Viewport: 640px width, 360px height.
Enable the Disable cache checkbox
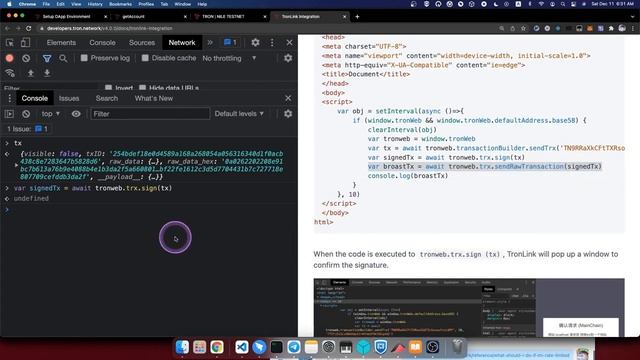pyautogui.click(x=145, y=58)
